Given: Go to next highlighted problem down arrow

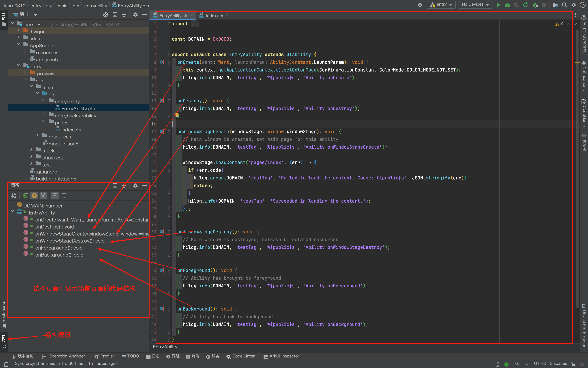Looking at the screenshot, I should point(575,24).
